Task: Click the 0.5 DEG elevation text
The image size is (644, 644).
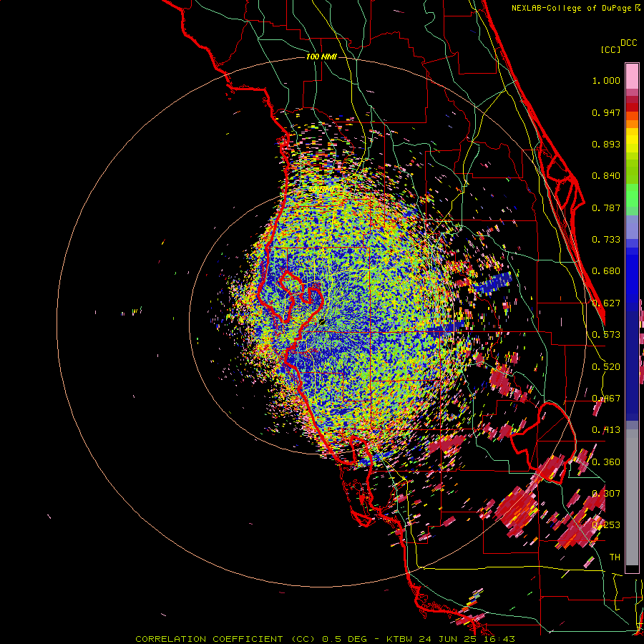Action: point(346,639)
